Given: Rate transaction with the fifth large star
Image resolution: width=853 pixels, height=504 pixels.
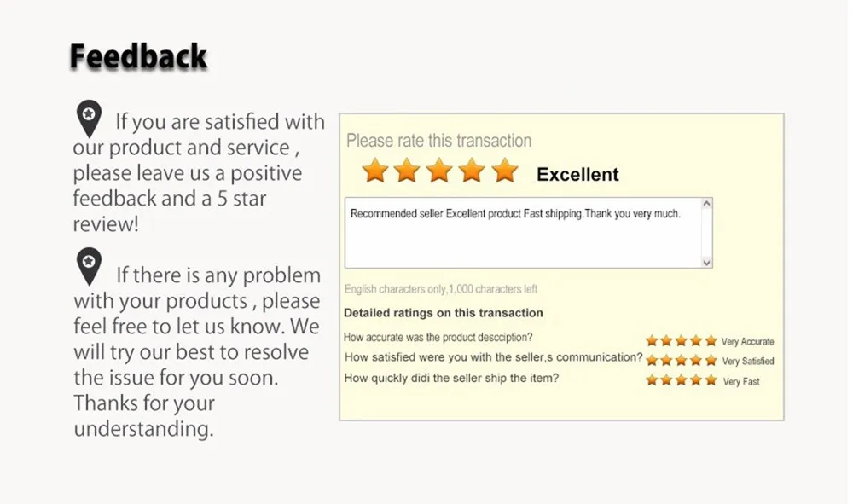Looking at the screenshot, I should coord(505,171).
